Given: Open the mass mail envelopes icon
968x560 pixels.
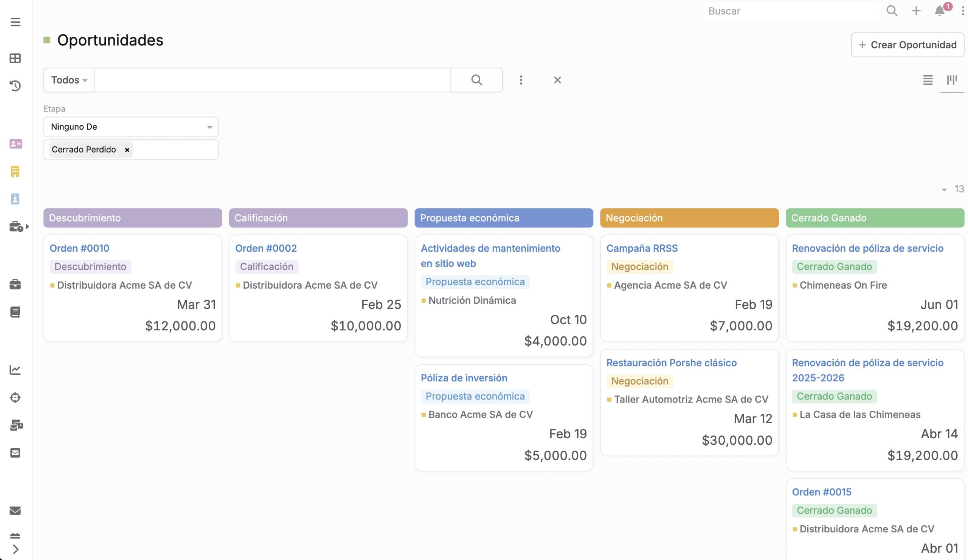Looking at the screenshot, I should tap(16, 425).
